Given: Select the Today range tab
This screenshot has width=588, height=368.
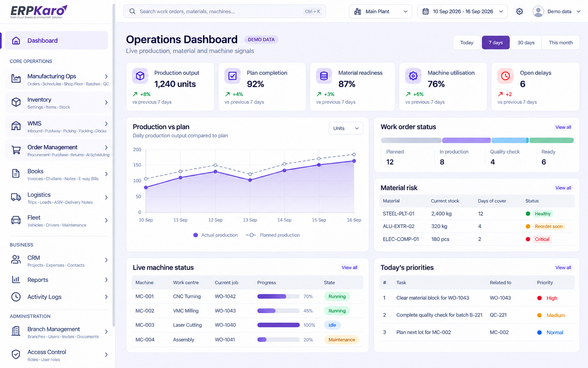Looking at the screenshot, I should [467, 43].
